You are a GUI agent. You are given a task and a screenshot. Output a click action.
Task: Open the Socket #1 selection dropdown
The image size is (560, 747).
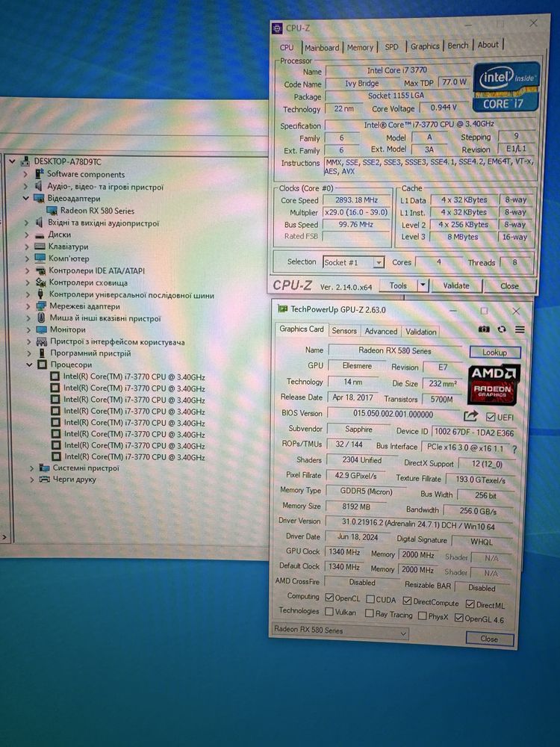(379, 262)
